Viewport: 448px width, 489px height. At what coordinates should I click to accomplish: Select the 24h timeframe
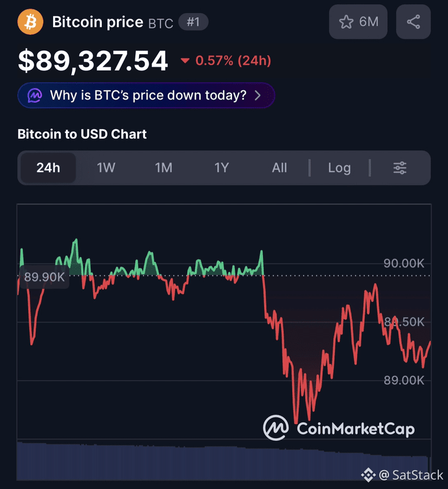(x=48, y=168)
